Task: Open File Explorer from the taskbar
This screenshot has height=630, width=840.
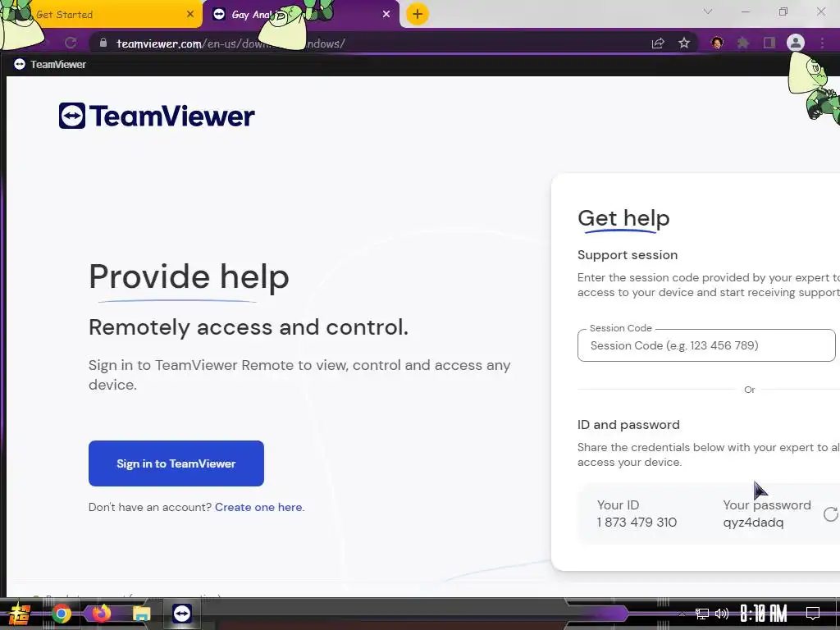Action: tap(141, 614)
